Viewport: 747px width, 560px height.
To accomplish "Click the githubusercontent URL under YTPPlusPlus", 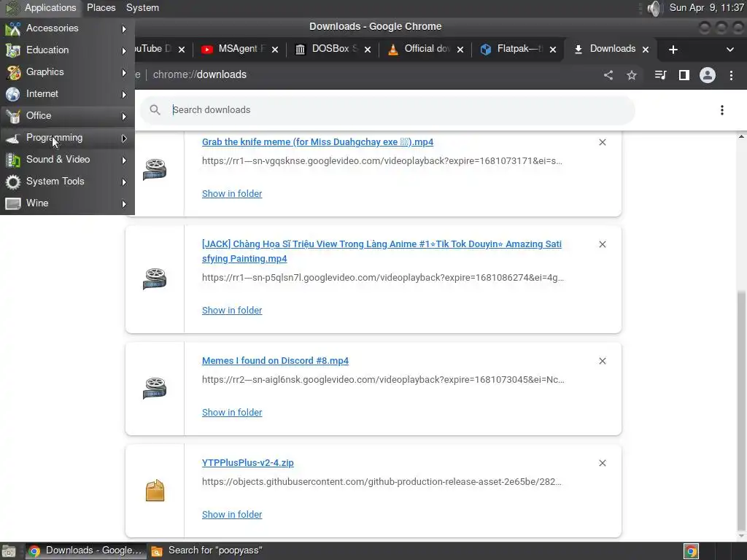I will click(x=382, y=482).
